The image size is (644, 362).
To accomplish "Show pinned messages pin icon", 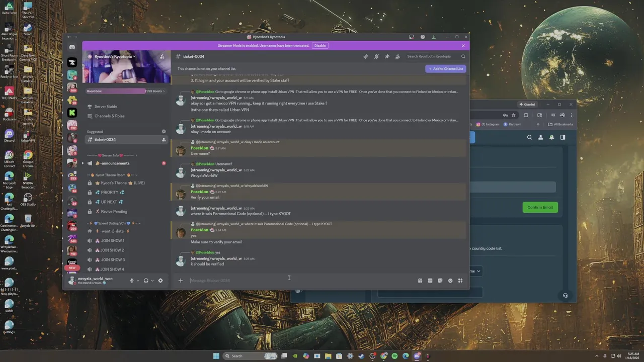I will pyautogui.click(x=387, y=56).
